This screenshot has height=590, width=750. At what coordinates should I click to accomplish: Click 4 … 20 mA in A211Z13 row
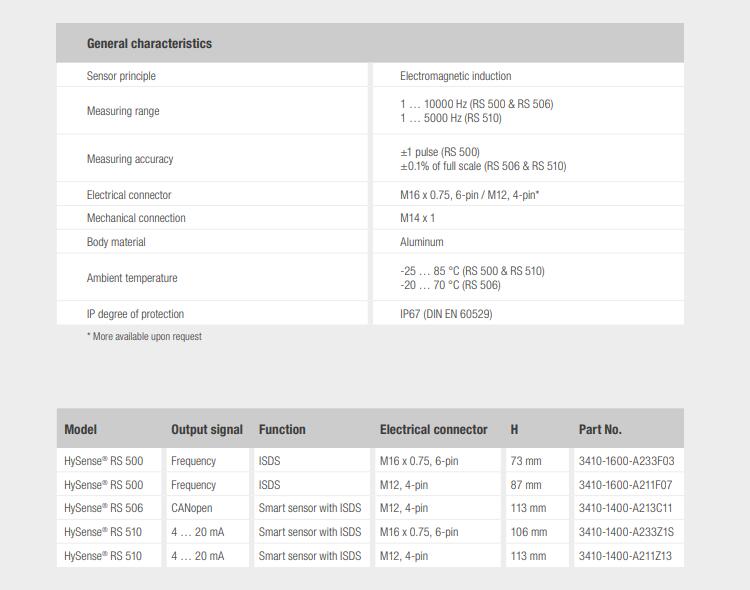[x=198, y=556]
